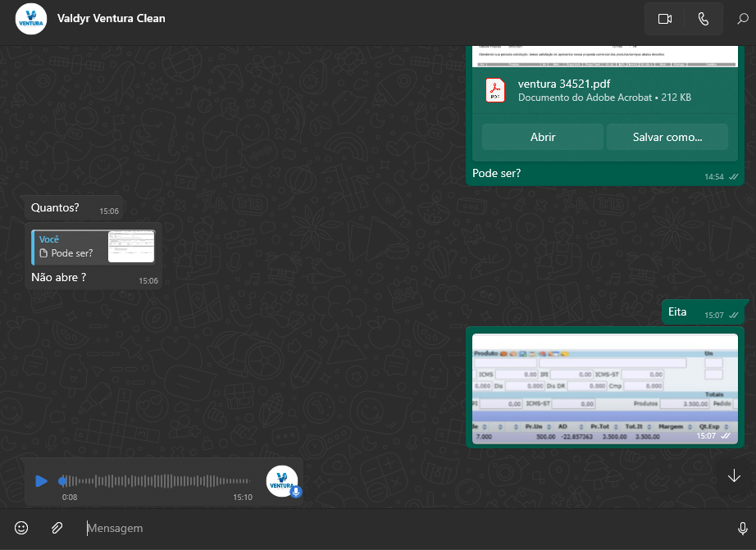
Task: Open search in chat
Action: (742, 19)
